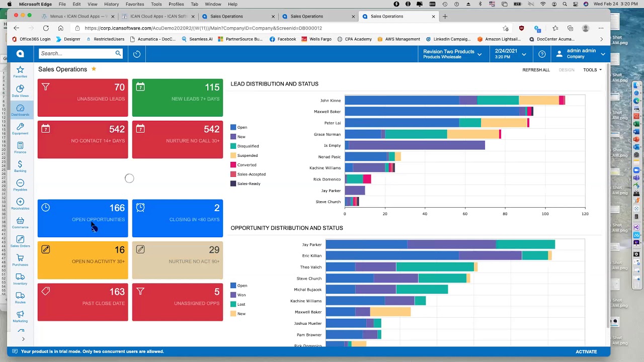Viewport: 644px width, 362px height.
Task: Open the business date 2/24/2021 dropdown
Action: 511,54
